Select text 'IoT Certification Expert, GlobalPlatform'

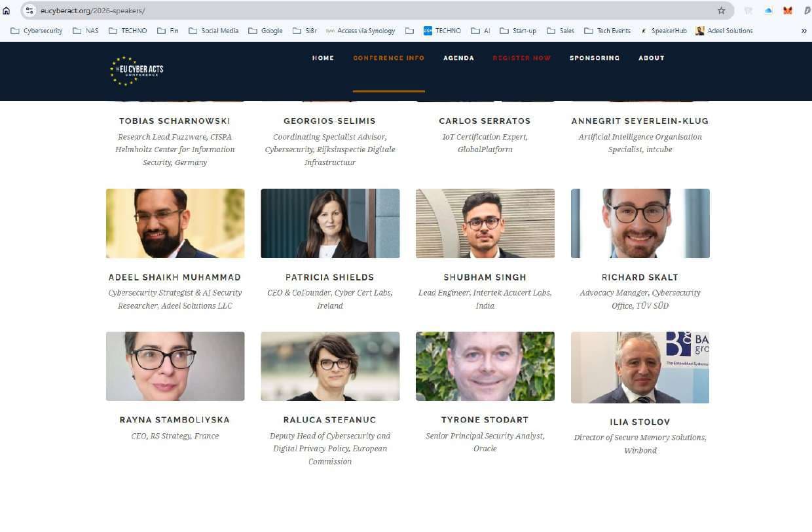pos(485,143)
